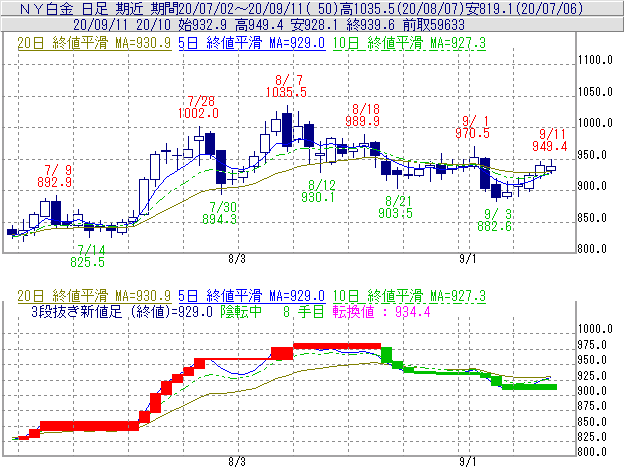Screen dimensions: 624x474
Task: Click upper chart 900.0 axis label
Action: tap(592, 186)
